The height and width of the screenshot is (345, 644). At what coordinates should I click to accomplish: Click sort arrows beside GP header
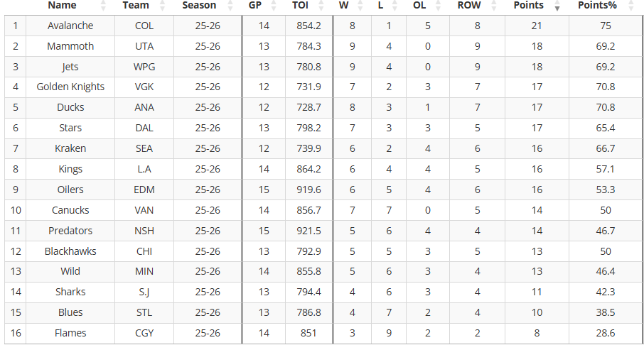point(276,6)
